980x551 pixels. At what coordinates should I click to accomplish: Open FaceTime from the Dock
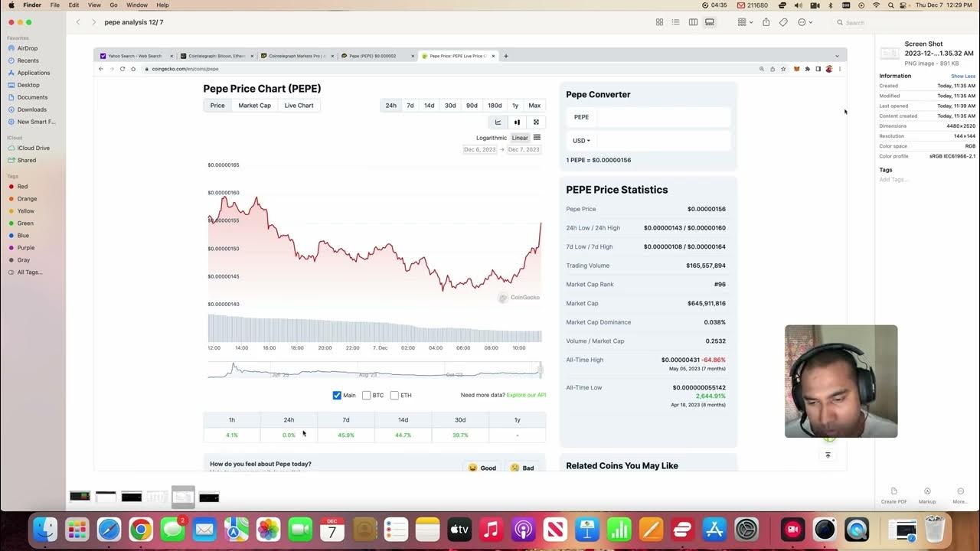[x=300, y=530]
